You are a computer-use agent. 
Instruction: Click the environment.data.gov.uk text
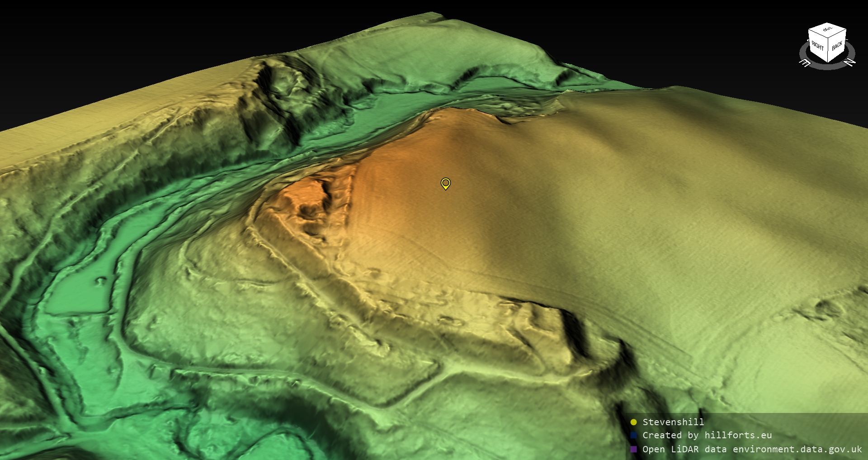point(797,449)
